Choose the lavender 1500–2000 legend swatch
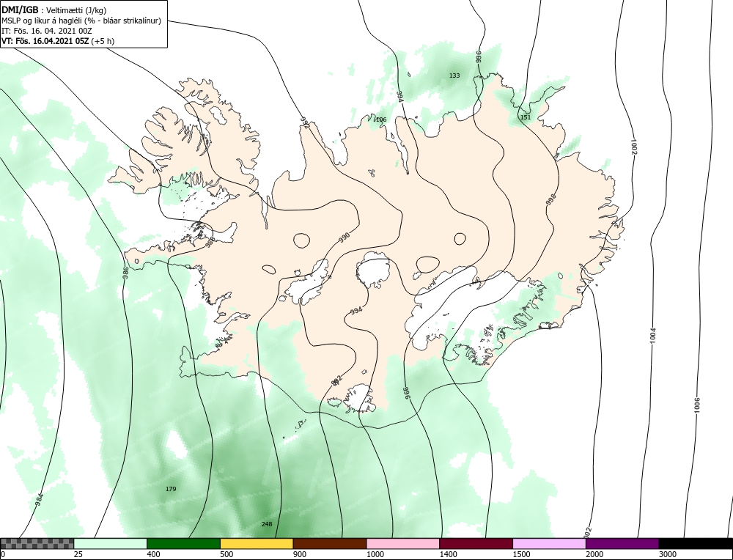The height and width of the screenshot is (560, 733). (x=549, y=544)
